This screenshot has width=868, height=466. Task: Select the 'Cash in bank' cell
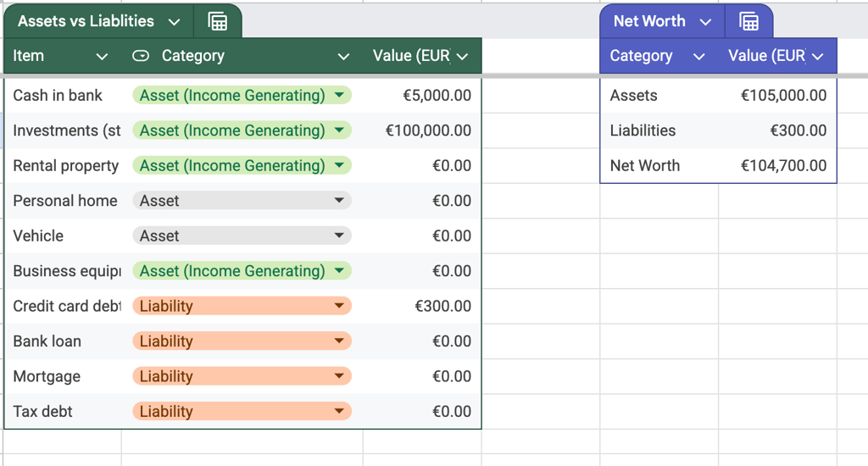(63, 95)
